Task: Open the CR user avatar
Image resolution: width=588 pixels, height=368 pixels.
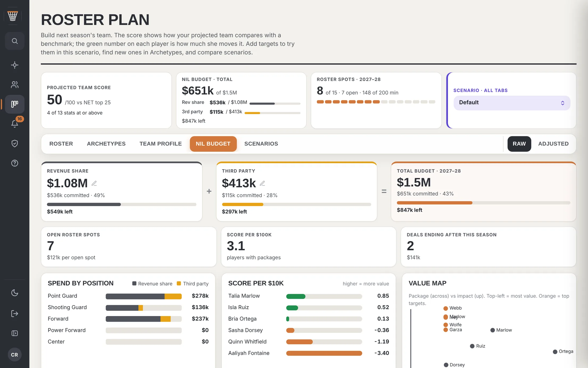Action: (14, 355)
